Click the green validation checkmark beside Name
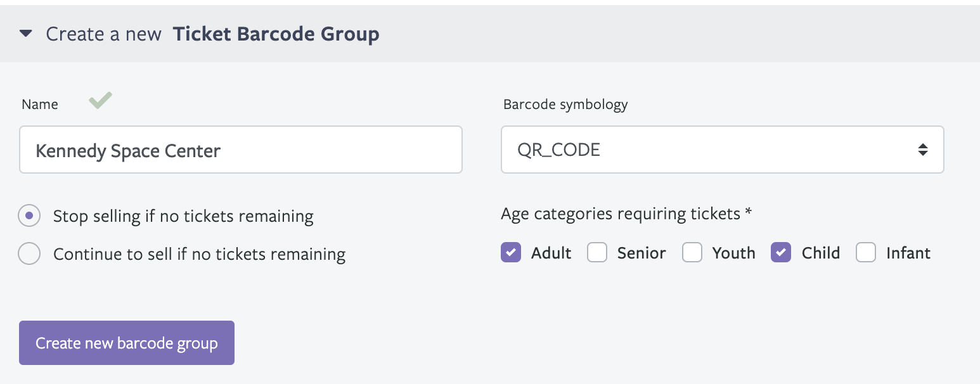This screenshot has height=384, width=980. tap(100, 100)
